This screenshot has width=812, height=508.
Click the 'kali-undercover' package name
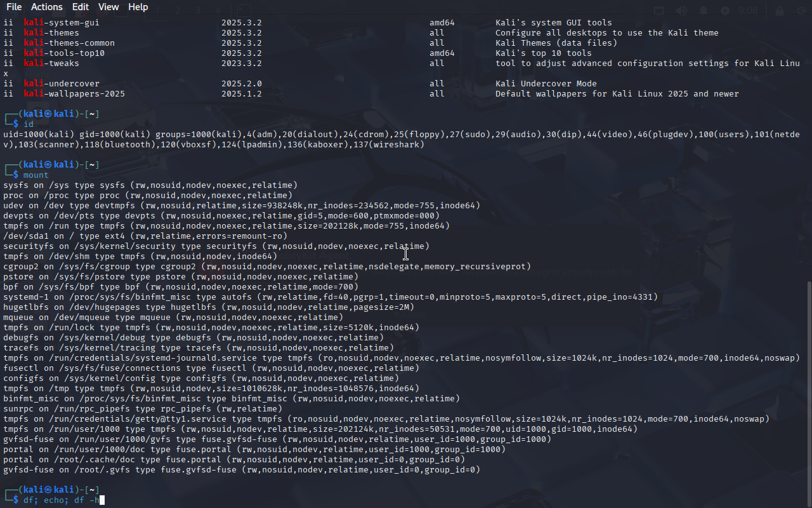click(x=62, y=83)
